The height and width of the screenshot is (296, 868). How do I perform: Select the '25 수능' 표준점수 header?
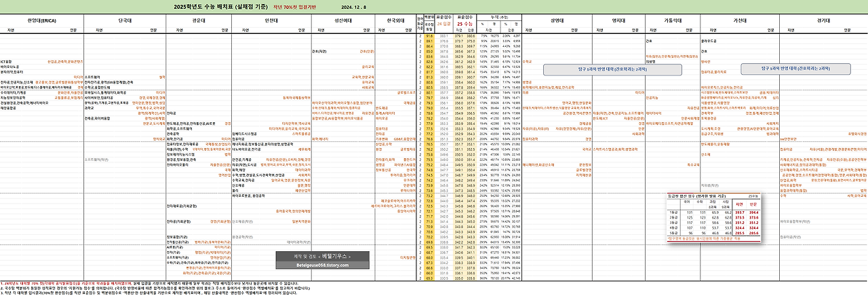[x=465, y=24]
